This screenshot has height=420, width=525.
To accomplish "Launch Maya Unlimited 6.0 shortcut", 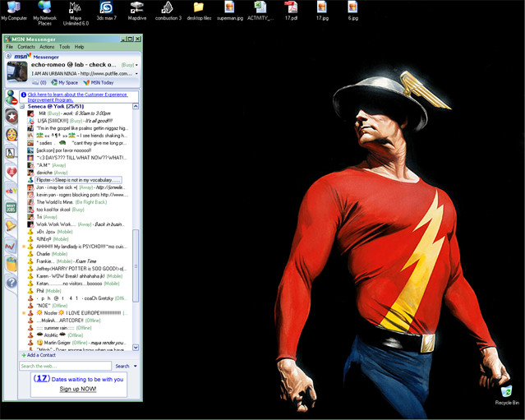I will [76, 13].
